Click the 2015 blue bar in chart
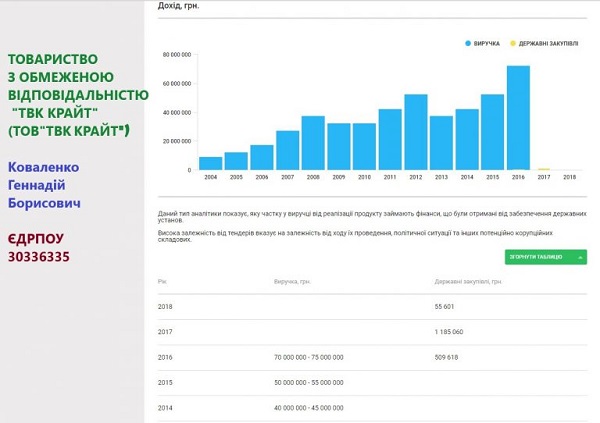 coord(492,132)
